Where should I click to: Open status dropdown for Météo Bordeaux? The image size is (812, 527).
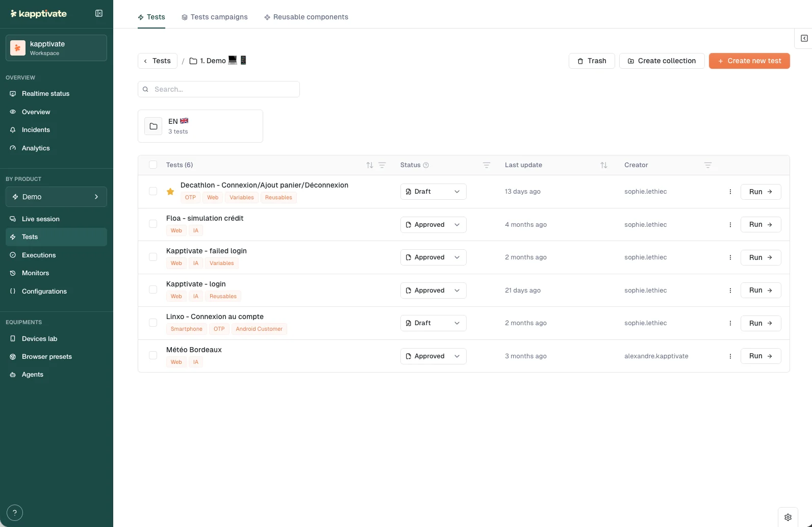coord(433,356)
